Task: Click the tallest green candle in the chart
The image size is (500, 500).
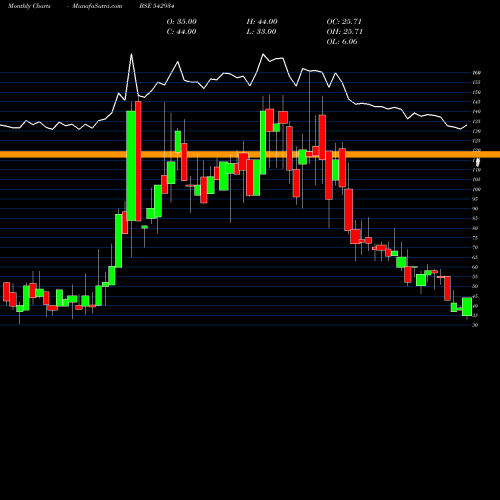Action: (131, 166)
